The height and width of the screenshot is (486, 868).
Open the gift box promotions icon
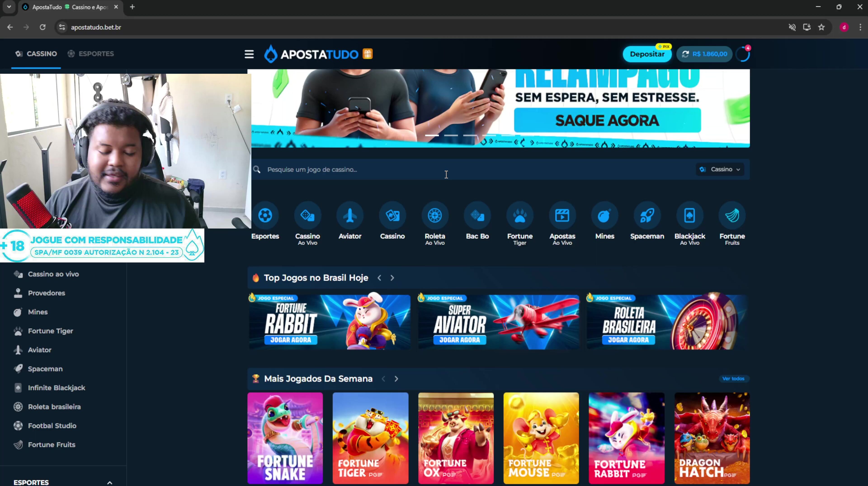[368, 54]
